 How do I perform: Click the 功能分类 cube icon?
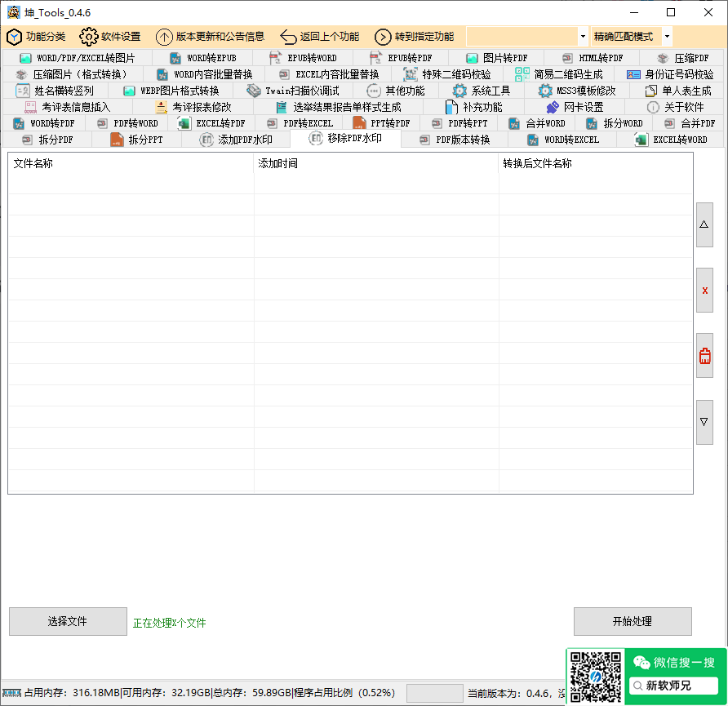coord(15,37)
